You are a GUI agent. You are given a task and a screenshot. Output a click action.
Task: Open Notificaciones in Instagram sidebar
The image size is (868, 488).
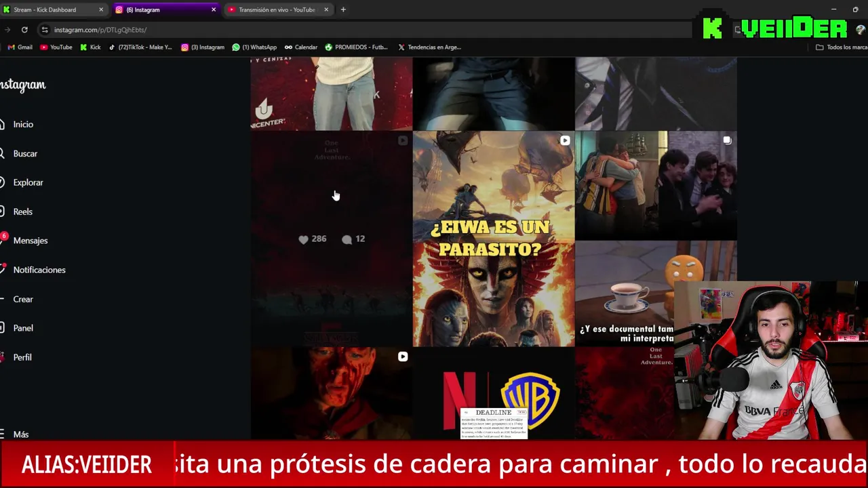click(x=39, y=270)
